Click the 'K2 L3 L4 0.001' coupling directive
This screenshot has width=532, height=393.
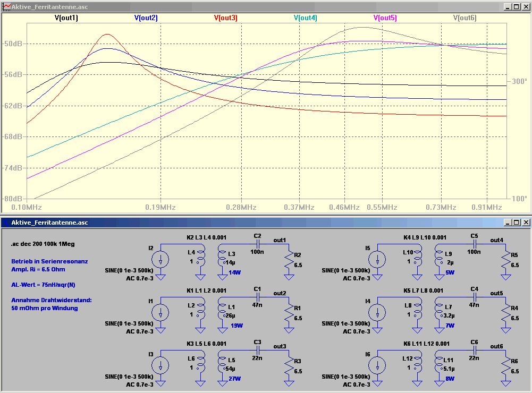(x=206, y=237)
